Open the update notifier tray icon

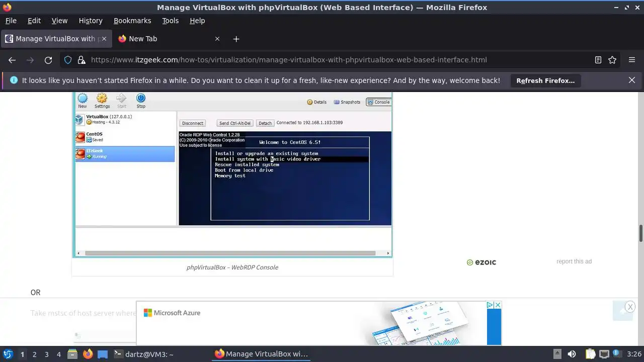click(617, 354)
